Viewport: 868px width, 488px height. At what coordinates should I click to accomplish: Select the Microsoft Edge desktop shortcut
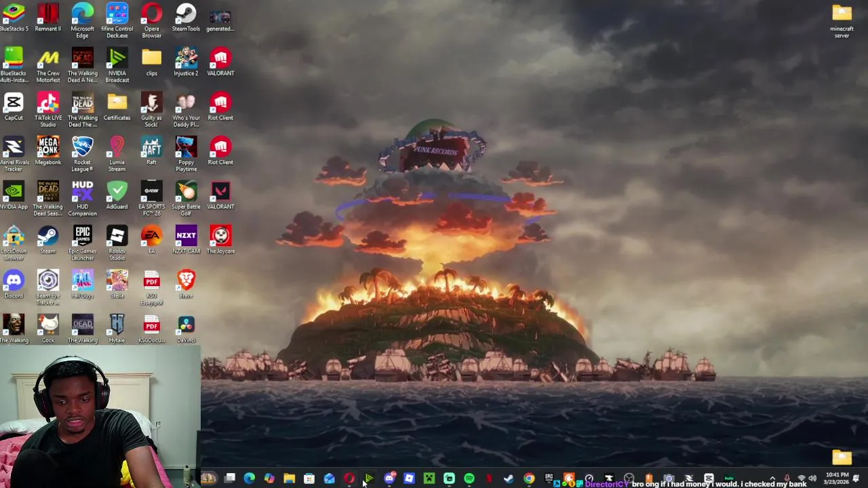click(x=83, y=20)
